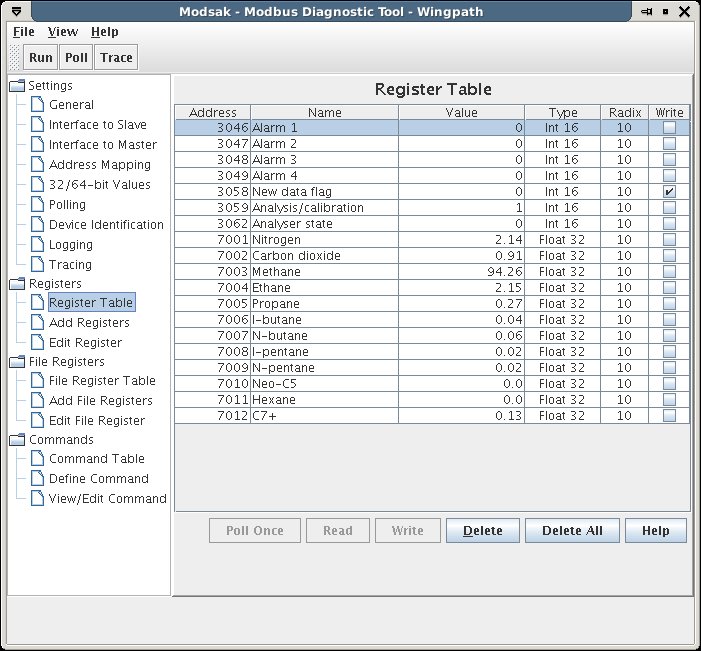Click the Delete button
Screen dimensions: 701x651
tap(483, 531)
